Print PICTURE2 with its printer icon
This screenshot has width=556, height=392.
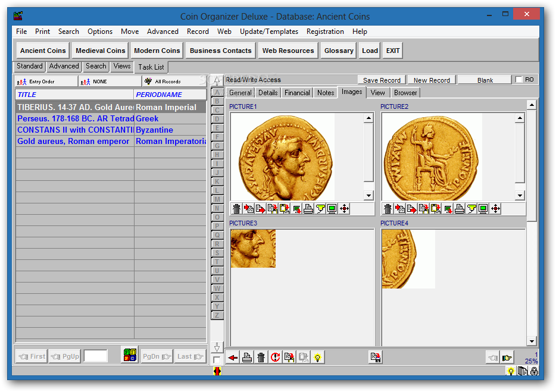point(459,209)
